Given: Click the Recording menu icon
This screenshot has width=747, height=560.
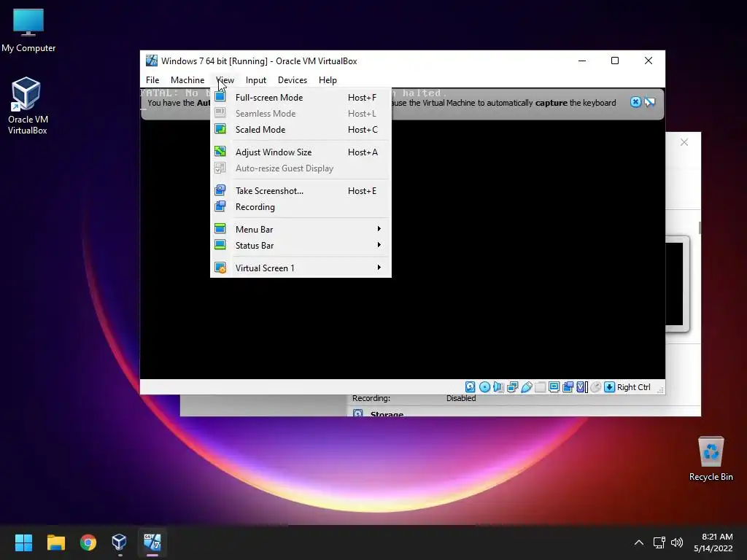Looking at the screenshot, I should pyautogui.click(x=220, y=206).
